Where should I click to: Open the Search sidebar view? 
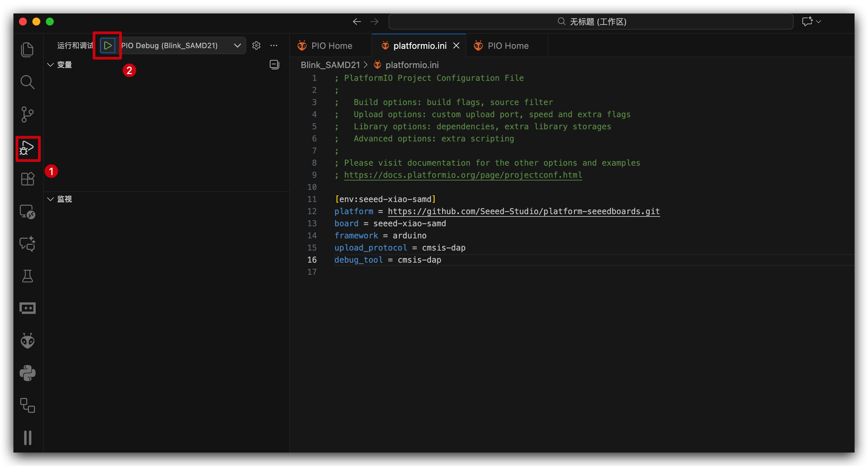tap(27, 82)
